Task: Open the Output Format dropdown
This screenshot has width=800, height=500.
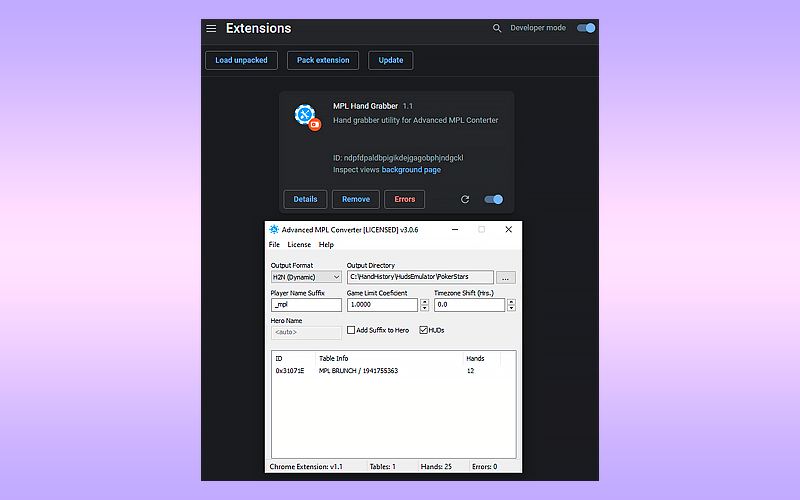Action: click(306, 277)
